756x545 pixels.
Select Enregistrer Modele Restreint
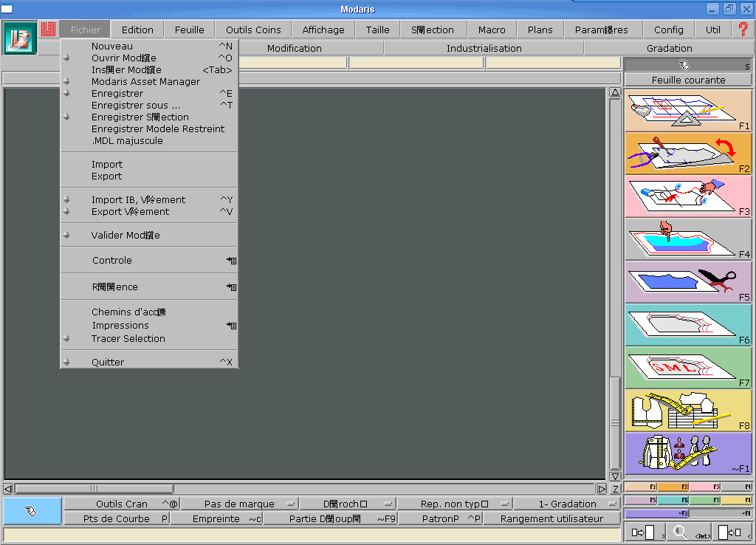click(x=149, y=128)
